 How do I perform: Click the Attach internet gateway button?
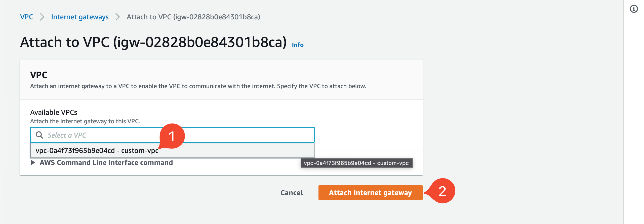(370, 193)
